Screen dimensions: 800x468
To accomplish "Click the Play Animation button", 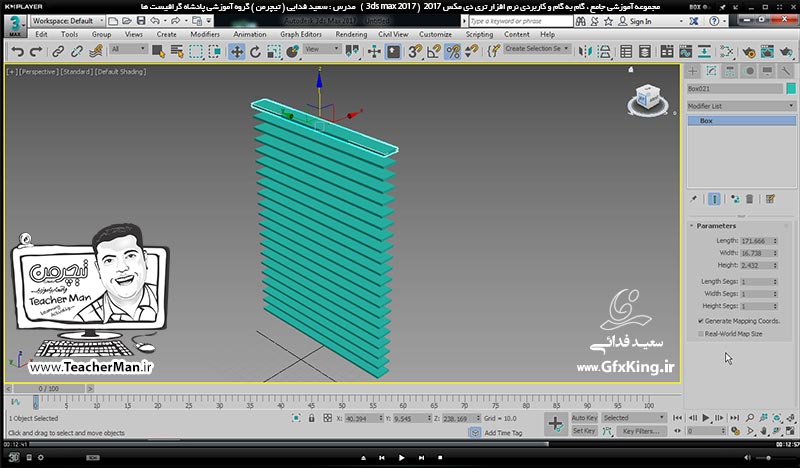I will pyautogui.click(x=706, y=418).
